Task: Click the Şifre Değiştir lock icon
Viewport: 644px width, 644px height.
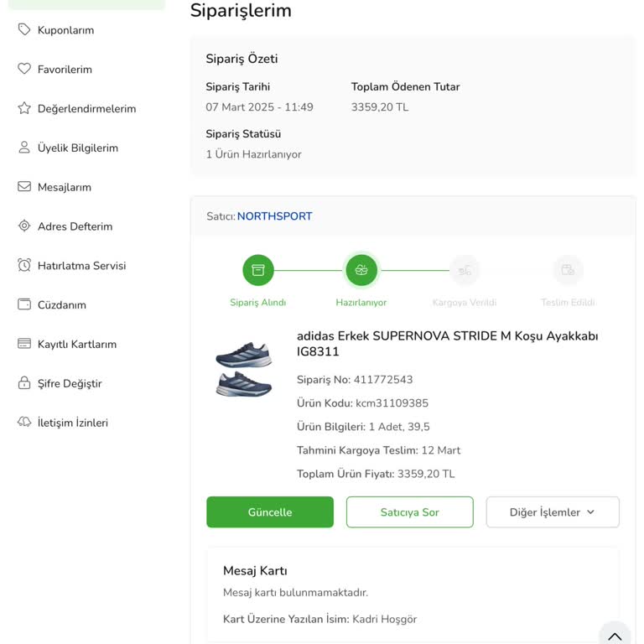Action: [x=24, y=383]
